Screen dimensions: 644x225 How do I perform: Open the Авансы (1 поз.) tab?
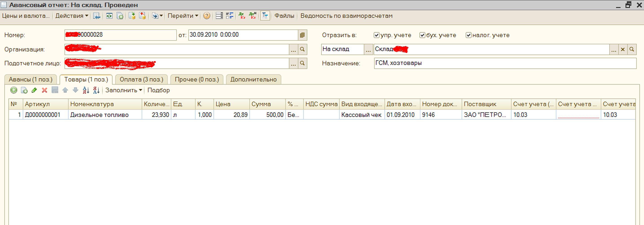pos(31,79)
